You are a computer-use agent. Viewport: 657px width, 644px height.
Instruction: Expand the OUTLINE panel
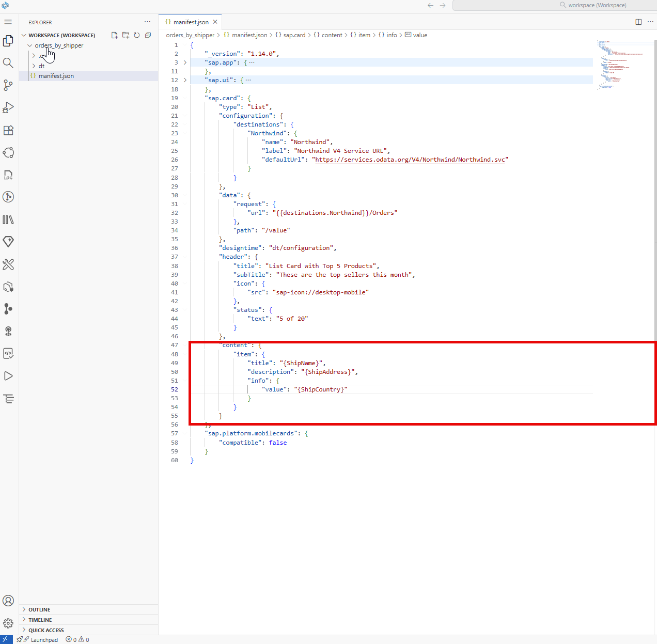[24, 609]
